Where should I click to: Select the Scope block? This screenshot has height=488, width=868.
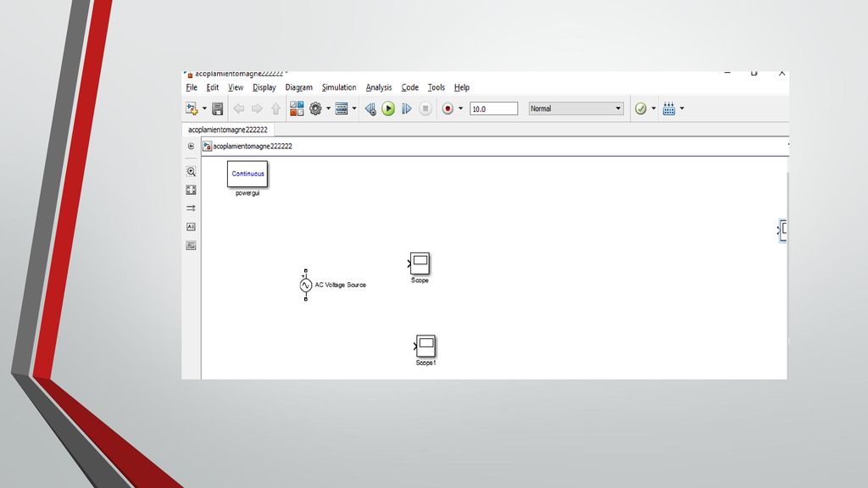coord(420,263)
